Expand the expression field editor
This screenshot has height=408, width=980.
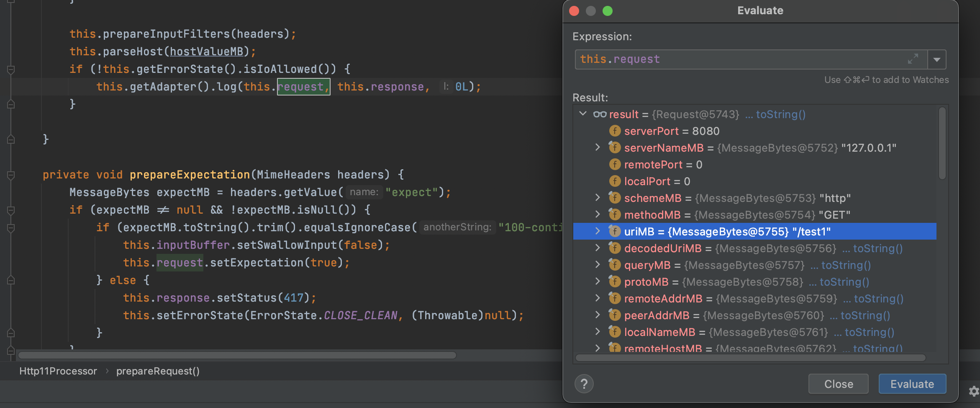coord(913,59)
